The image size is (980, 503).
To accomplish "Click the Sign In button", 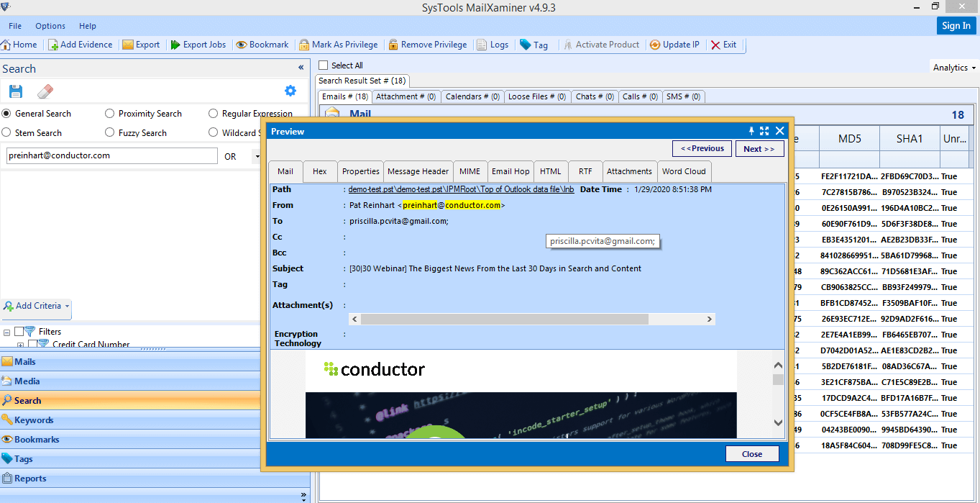I will pyautogui.click(x=956, y=25).
